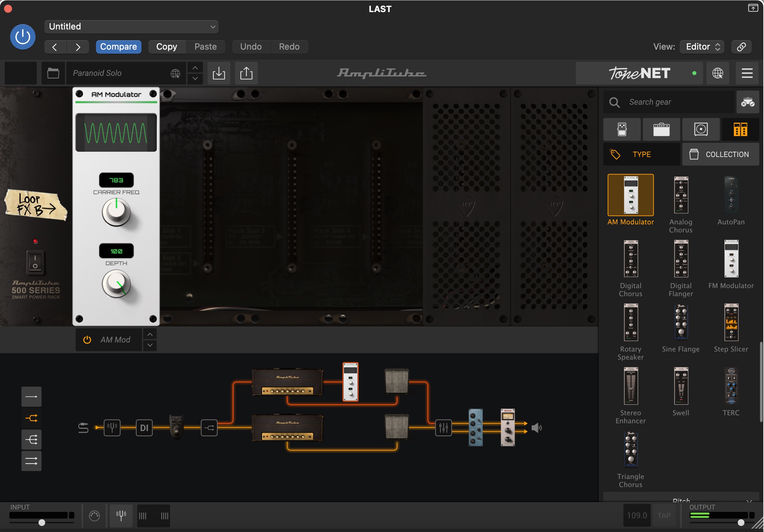Click the blue rack unit in chain
Viewport: 764px width, 532px height.
(x=476, y=427)
